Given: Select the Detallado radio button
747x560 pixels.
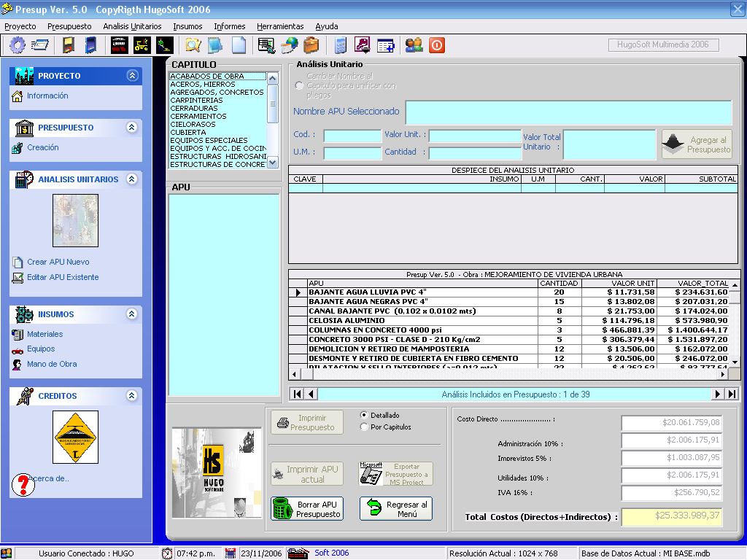Looking at the screenshot, I should point(364,415).
